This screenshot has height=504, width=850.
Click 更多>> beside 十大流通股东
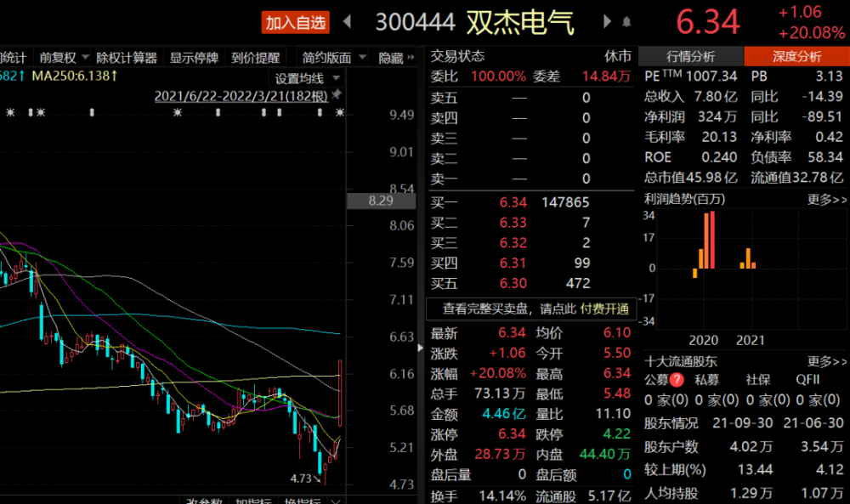pyautogui.click(x=827, y=361)
